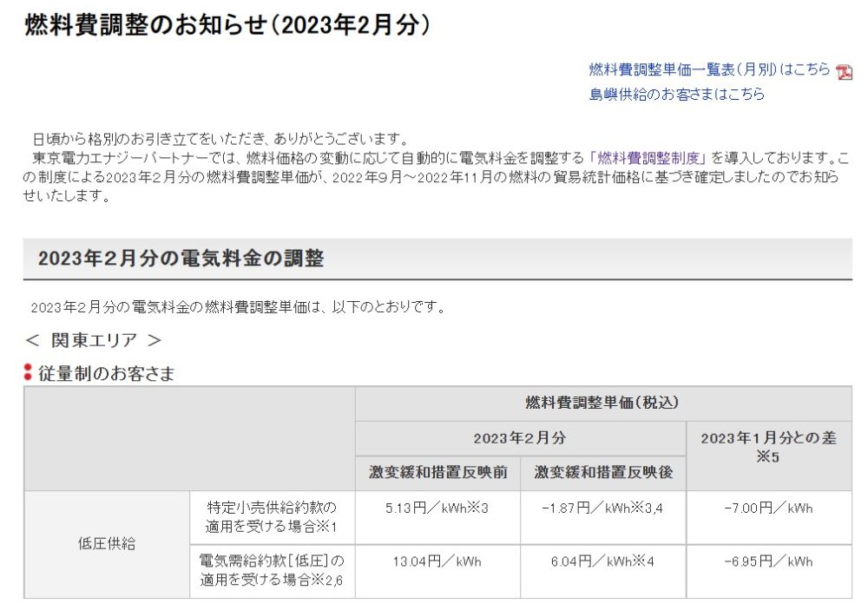Open the PDF icon beside the monthly price list
Screen dimensions: 868x610
point(844,72)
